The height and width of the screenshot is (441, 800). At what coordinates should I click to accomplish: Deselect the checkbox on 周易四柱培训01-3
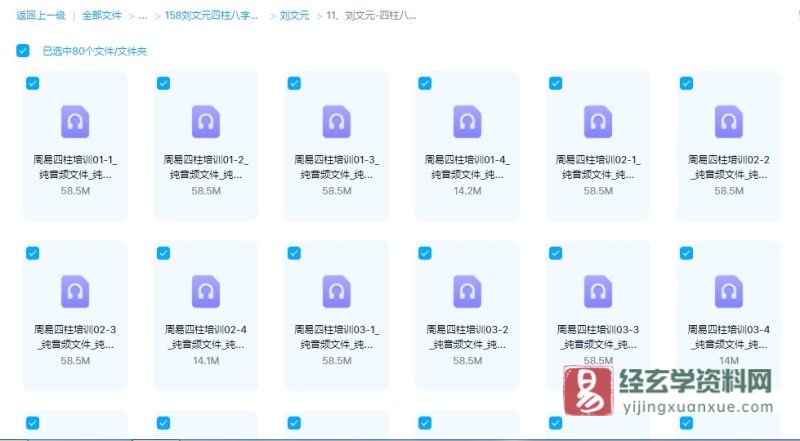click(294, 84)
